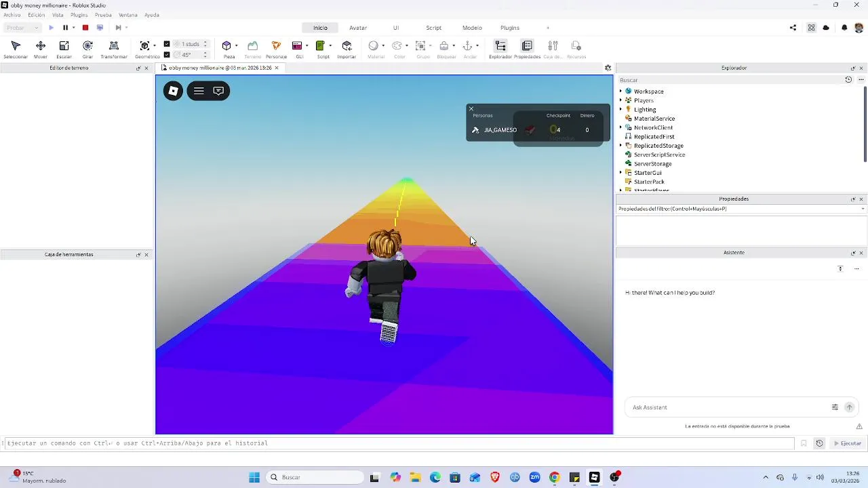Select MaterialService in the Explorer

pyautogui.click(x=654, y=119)
